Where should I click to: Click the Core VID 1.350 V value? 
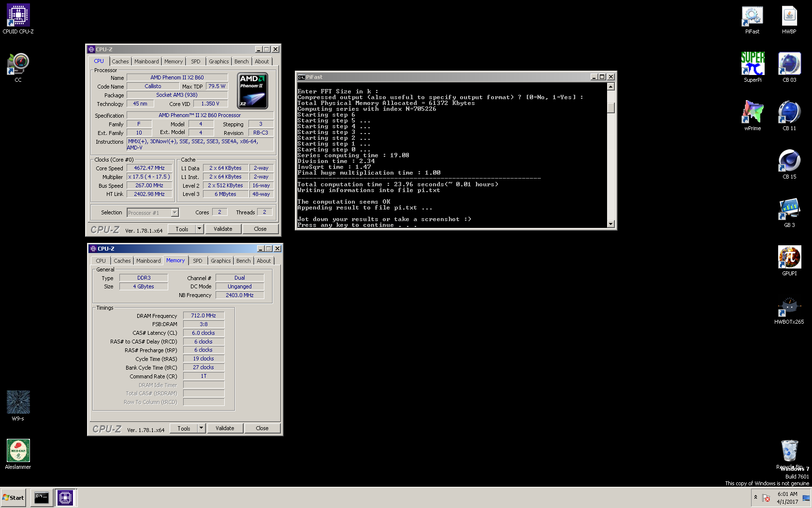pos(210,104)
